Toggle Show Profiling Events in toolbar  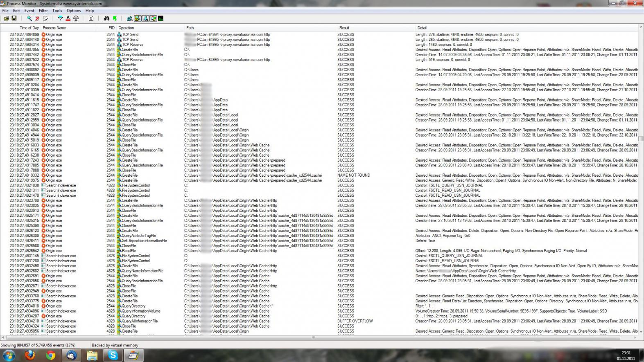click(x=161, y=18)
